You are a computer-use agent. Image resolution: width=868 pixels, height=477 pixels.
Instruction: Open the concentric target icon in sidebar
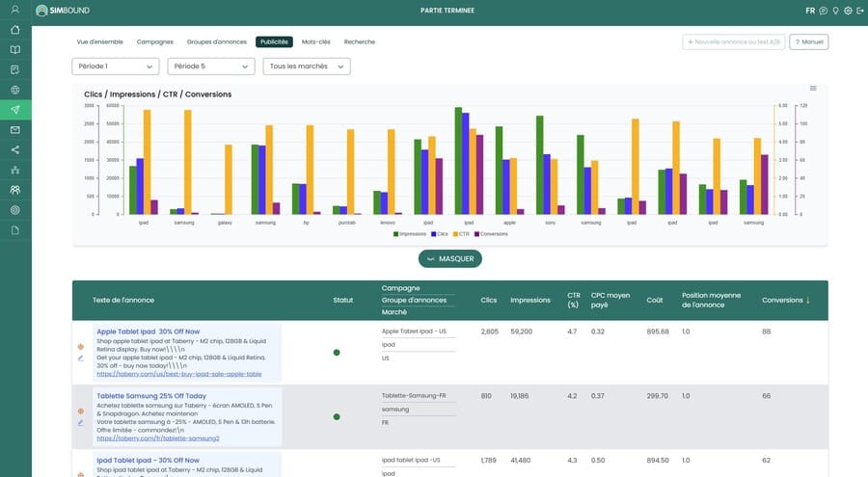(x=14, y=210)
